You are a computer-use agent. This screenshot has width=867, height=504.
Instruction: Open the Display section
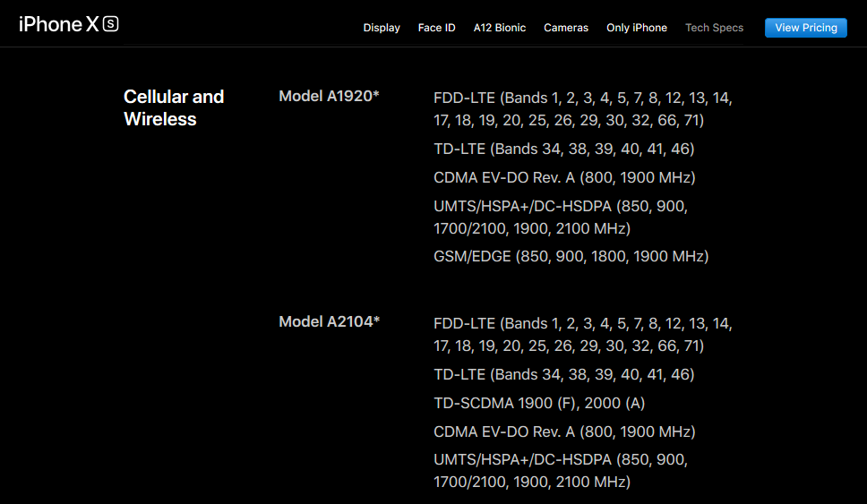click(x=382, y=28)
